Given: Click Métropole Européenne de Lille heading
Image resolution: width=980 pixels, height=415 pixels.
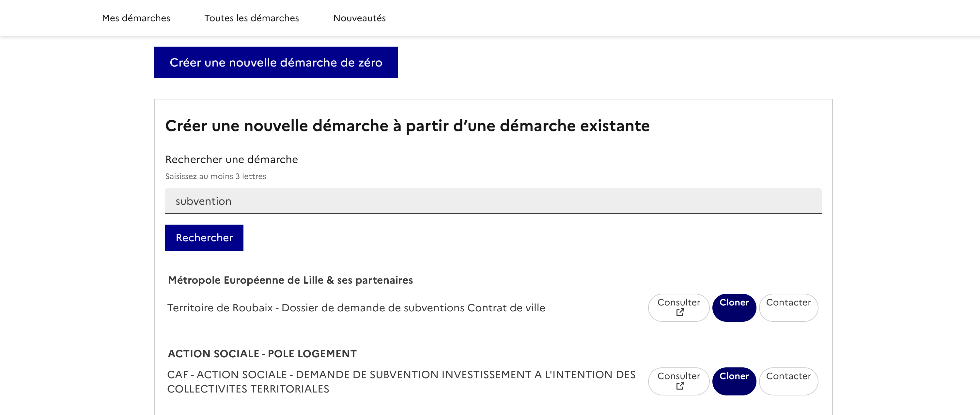Looking at the screenshot, I should (x=290, y=280).
